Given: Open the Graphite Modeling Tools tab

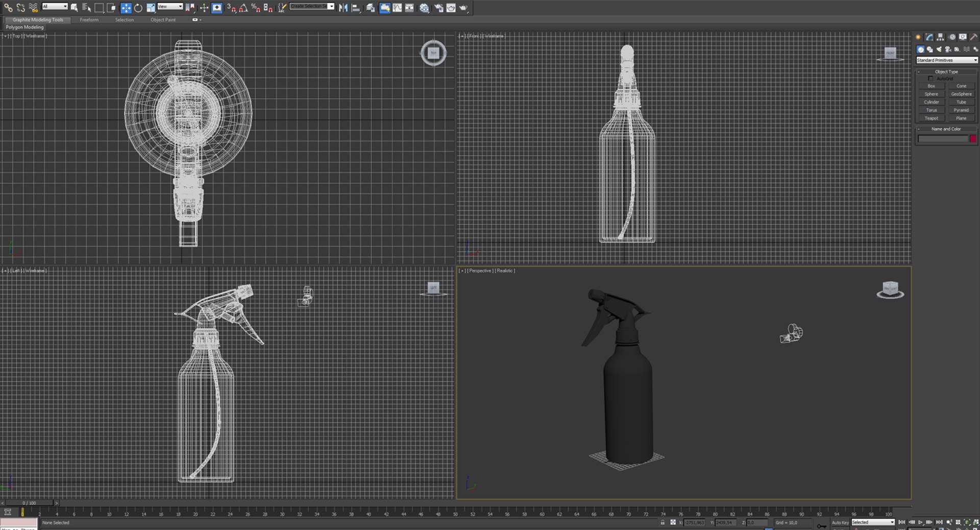Looking at the screenshot, I should (x=38, y=20).
